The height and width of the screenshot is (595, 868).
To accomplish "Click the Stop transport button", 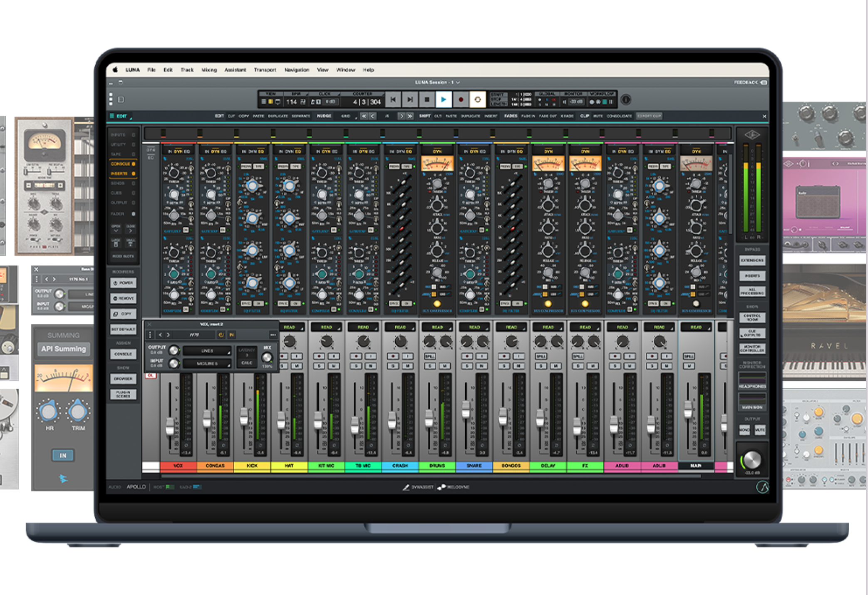I will coord(427,100).
